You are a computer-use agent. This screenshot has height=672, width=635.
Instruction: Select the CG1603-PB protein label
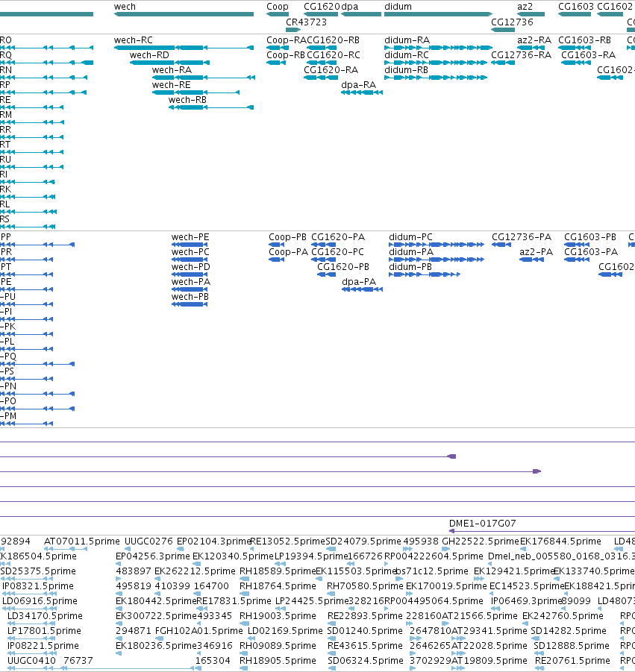[590, 237]
